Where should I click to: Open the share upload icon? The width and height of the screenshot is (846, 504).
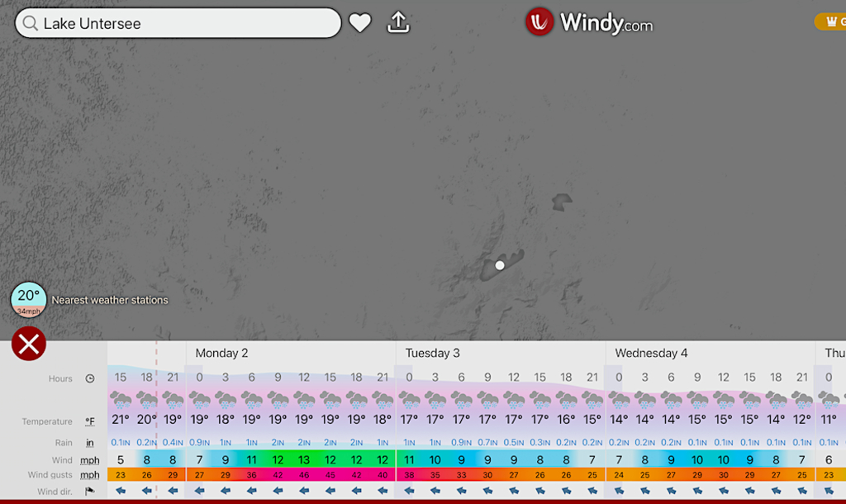click(x=398, y=22)
